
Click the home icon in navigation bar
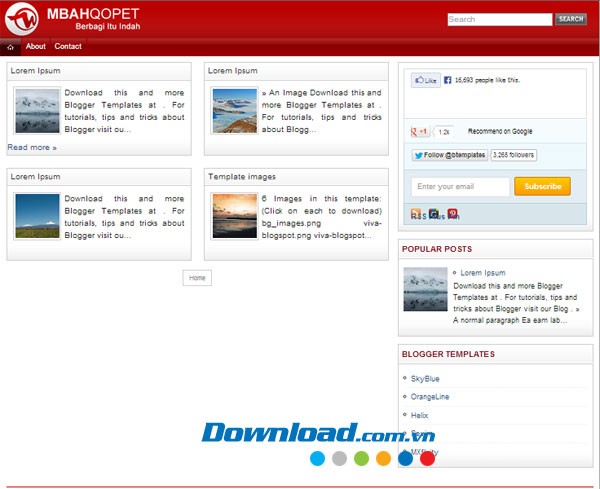(x=10, y=47)
